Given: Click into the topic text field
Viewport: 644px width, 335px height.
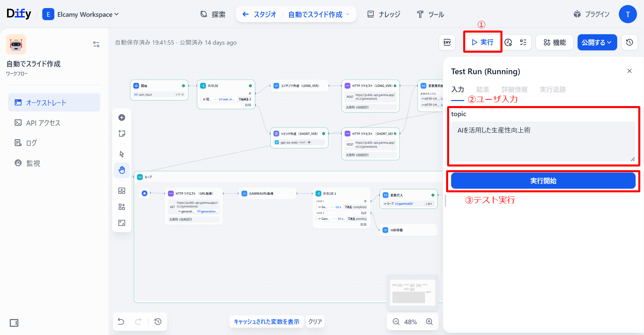Looking at the screenshot, I should pyautogui.click(x=543, y=141).
